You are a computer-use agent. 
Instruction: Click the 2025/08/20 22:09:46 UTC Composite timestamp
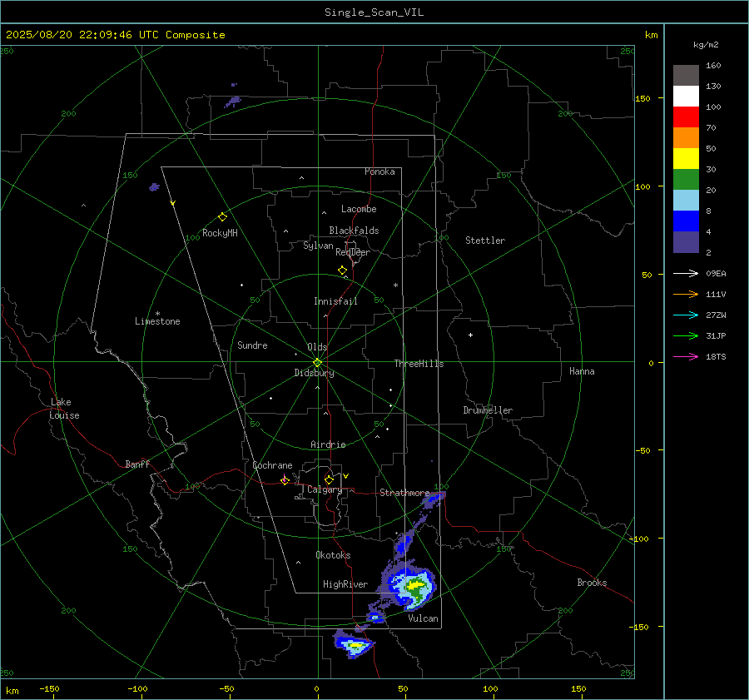115,35
